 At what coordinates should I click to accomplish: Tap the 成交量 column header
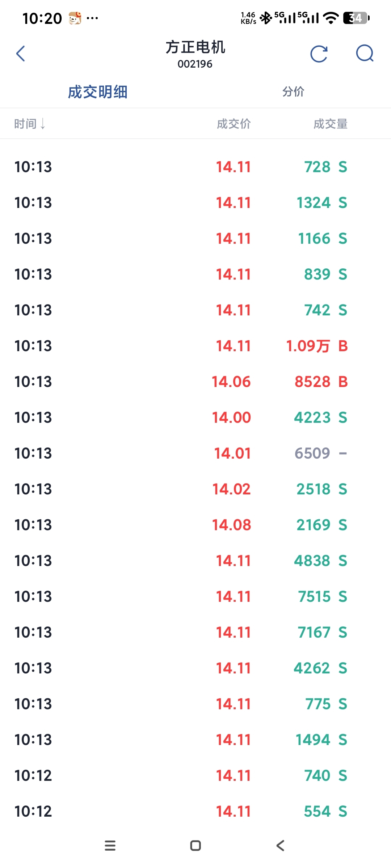click(330, 124)
